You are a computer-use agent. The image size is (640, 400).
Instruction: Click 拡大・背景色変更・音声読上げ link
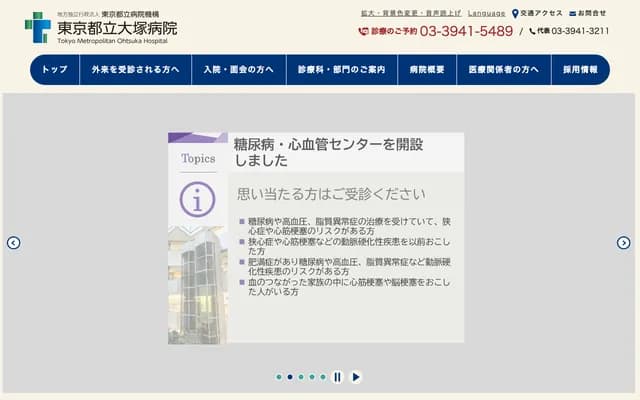coord(411,13)
